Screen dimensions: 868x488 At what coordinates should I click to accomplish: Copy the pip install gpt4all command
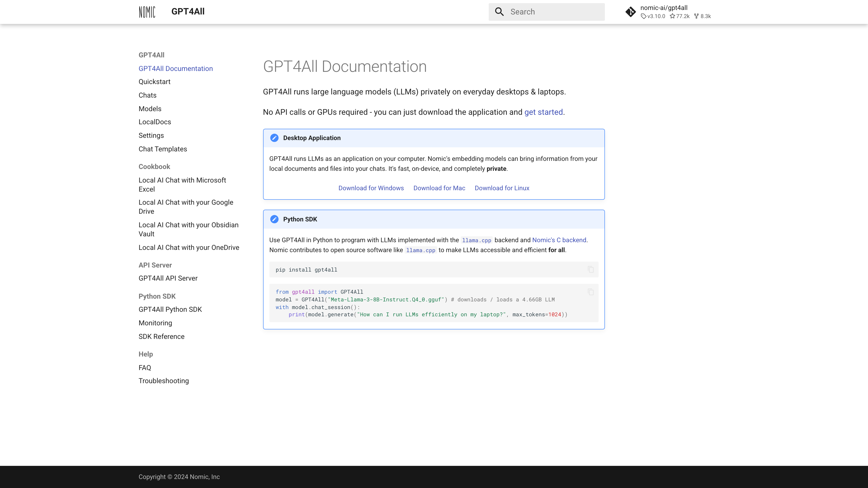(x=591, y=269)
